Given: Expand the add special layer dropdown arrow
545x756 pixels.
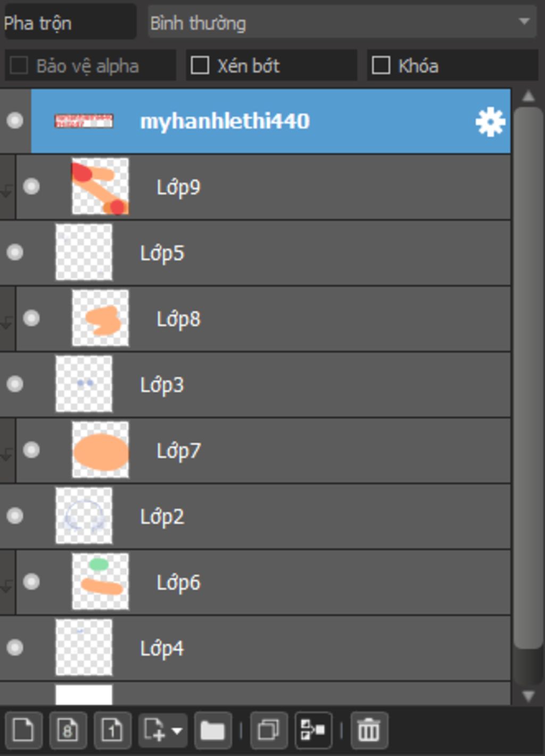Looking at the screenshot, I should [x=177, y=730].
